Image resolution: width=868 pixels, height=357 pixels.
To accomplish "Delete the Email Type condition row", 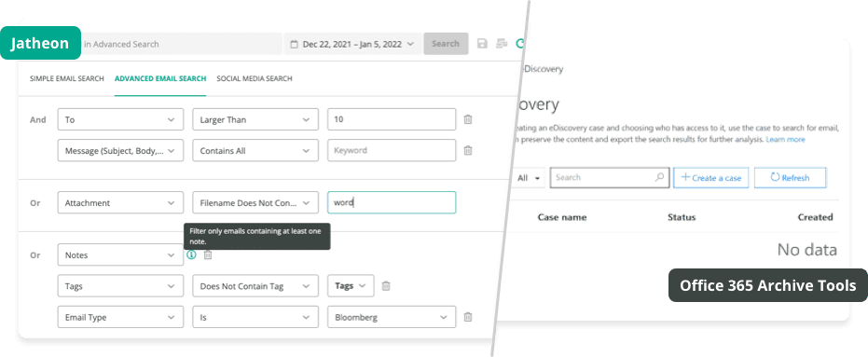I will coord(468,317).
